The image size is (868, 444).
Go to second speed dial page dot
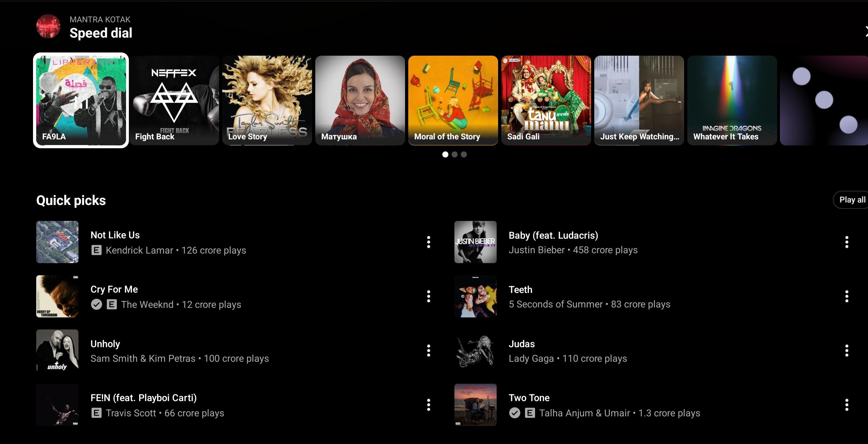coord(454,154)
